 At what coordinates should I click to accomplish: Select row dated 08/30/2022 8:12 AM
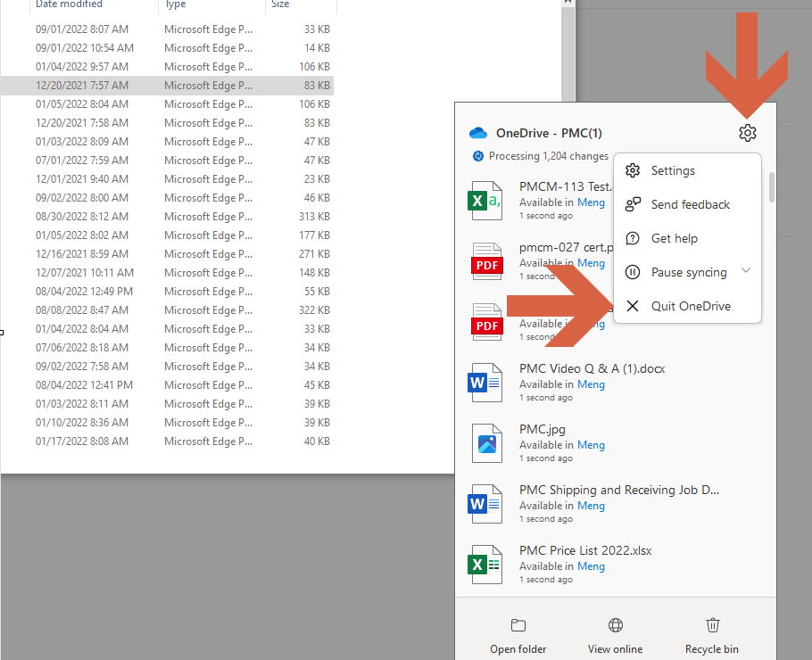tap(167, 217)
